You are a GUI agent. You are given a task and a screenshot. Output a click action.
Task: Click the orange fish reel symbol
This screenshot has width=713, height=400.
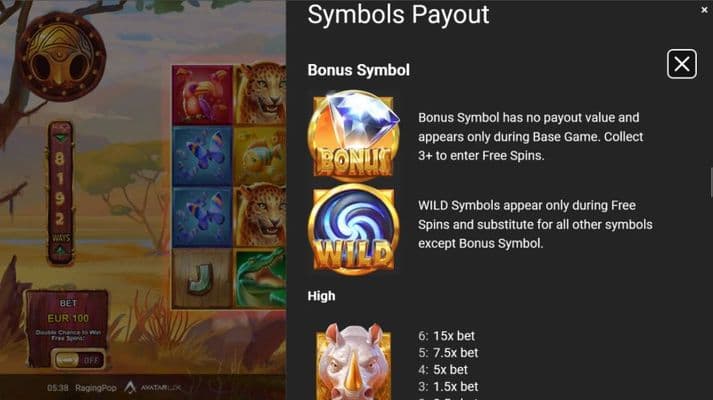pos(260,156)
